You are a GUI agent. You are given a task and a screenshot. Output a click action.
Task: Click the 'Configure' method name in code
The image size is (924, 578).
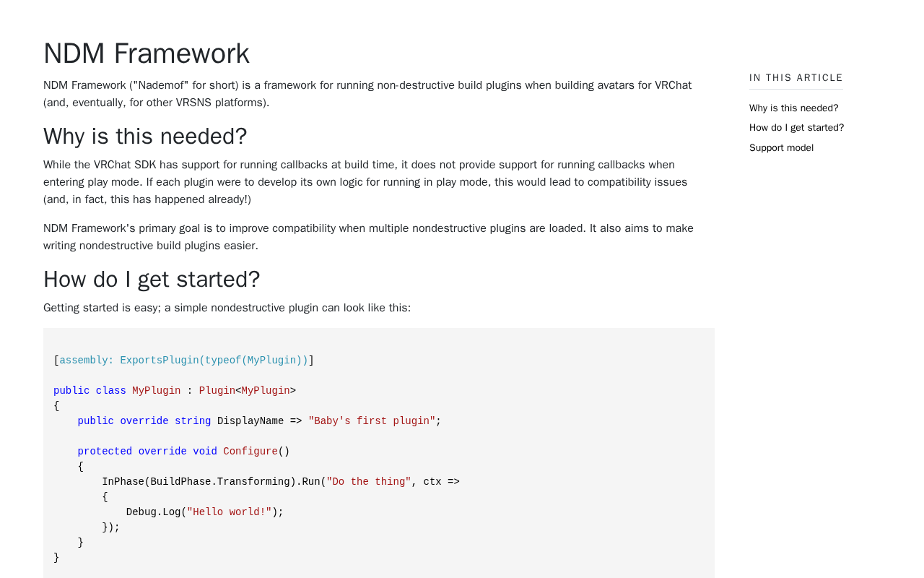tap(250, 452)
